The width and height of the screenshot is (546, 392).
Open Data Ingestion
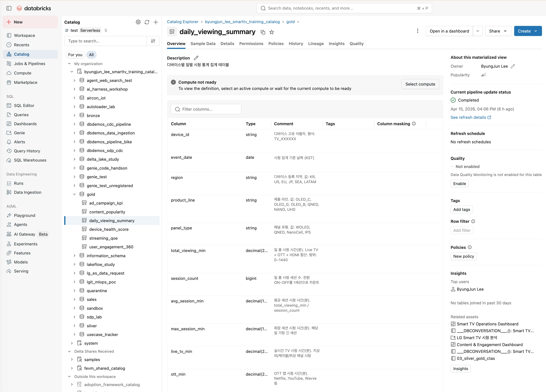click(30, 192)
